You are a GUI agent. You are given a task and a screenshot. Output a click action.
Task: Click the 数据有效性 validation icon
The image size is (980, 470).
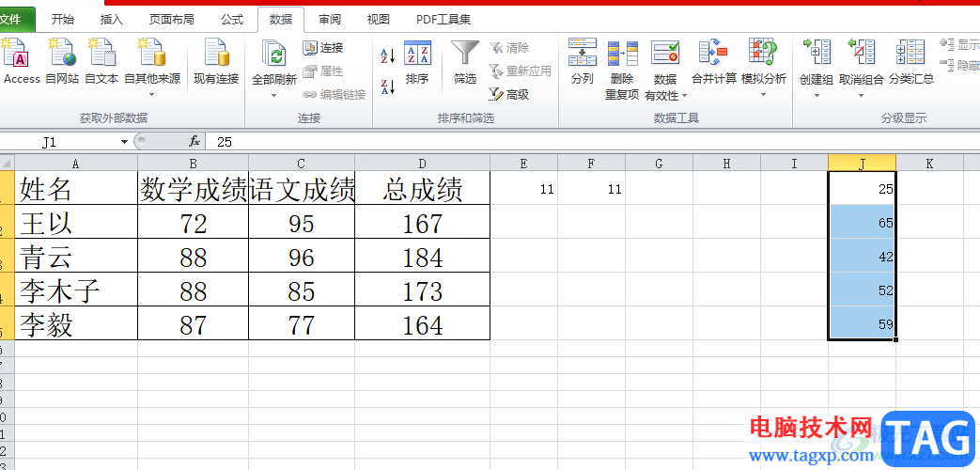pos(665,54)
